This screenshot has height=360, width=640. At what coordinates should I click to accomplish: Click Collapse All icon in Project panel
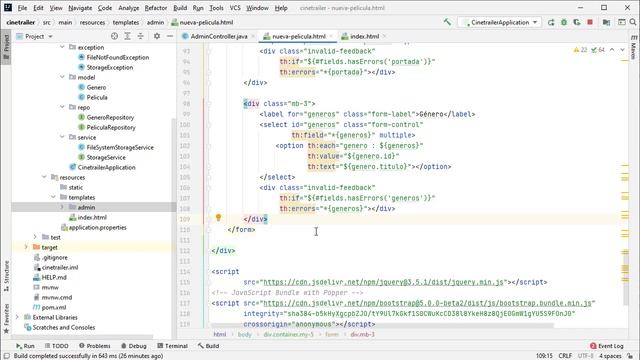(x=140, y=36)
